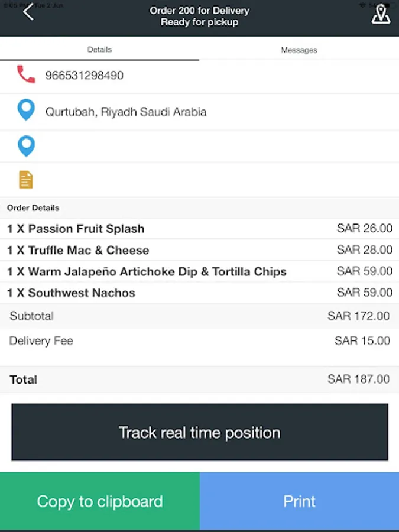Select the Passion Fruit Splash item

(x=76, y=229)
